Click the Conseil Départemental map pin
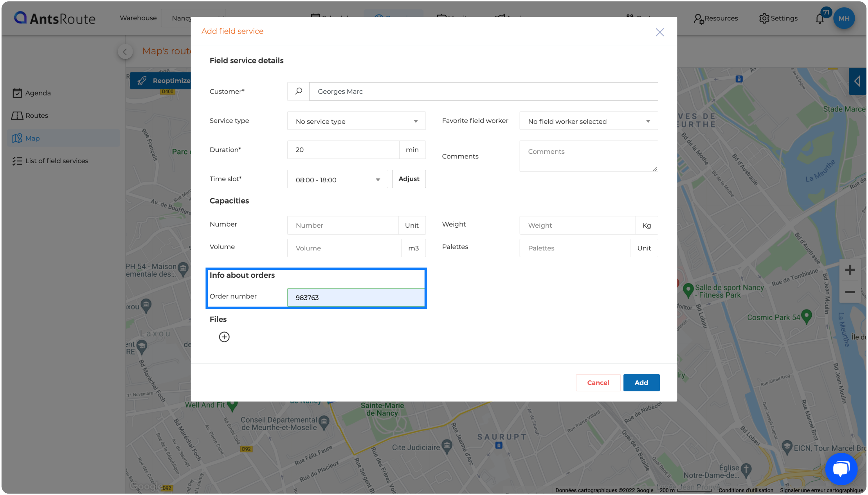 (324, 423)
